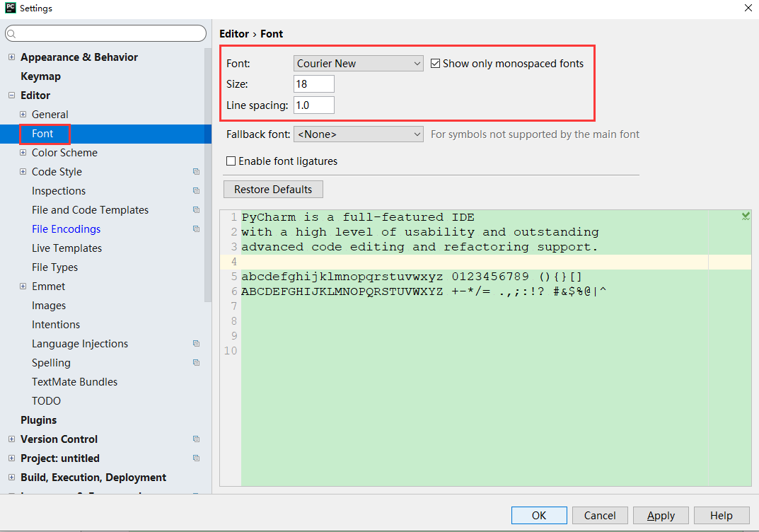
Task: Click the Apply button
Action: pyautogui.click(x=661, y=516)
